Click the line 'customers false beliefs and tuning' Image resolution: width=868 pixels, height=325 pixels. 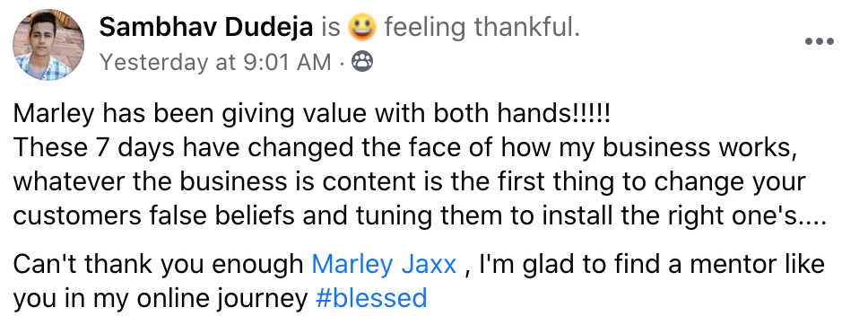click(x=420, y=216)
